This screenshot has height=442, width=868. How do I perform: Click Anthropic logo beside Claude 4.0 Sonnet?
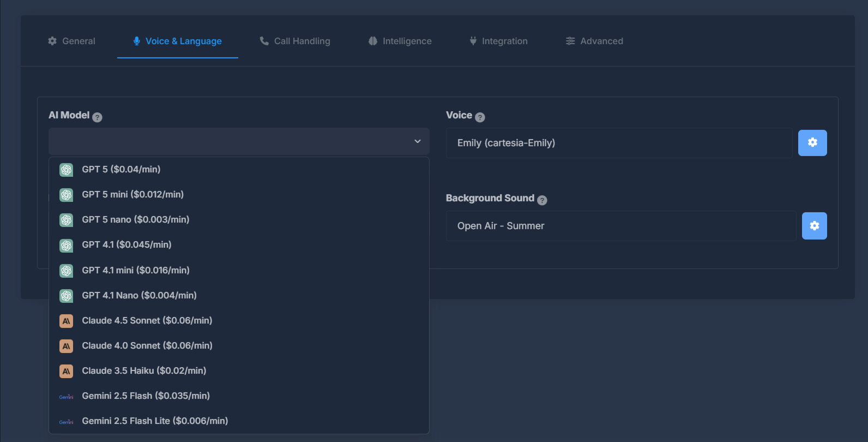67,346
